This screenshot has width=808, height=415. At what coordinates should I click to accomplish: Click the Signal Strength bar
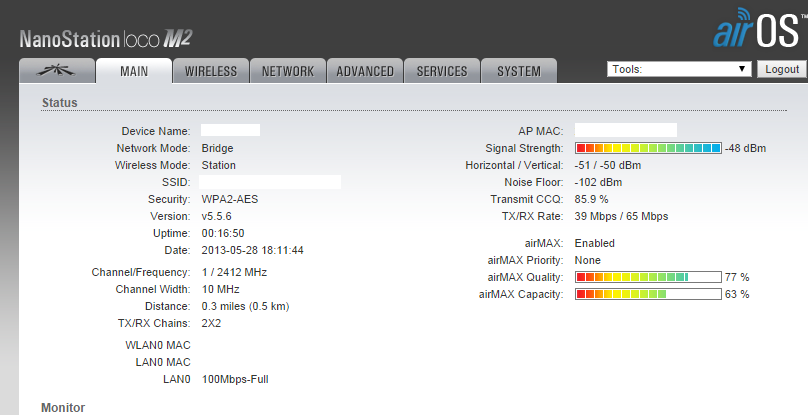pos(648,148)
